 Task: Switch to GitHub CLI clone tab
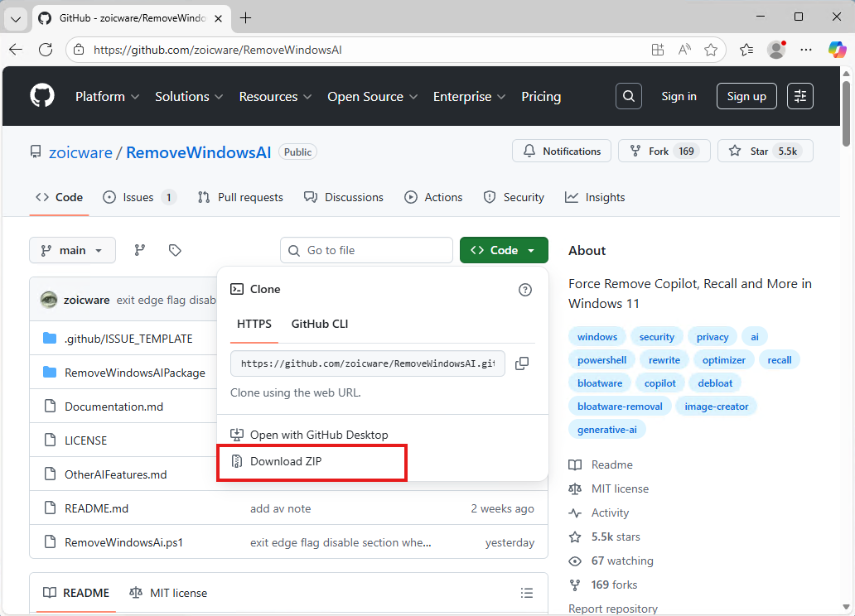click(x=320, y=324)
